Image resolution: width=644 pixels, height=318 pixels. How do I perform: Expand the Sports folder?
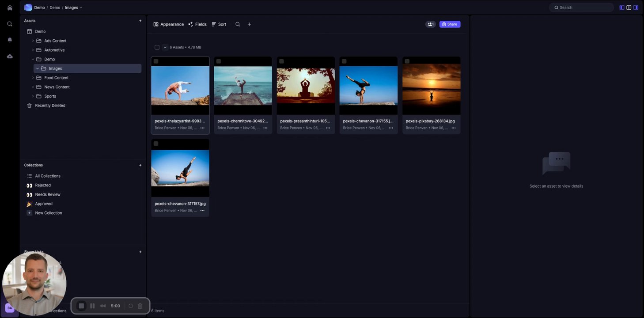pyautogui.click(x=33, y=96)
